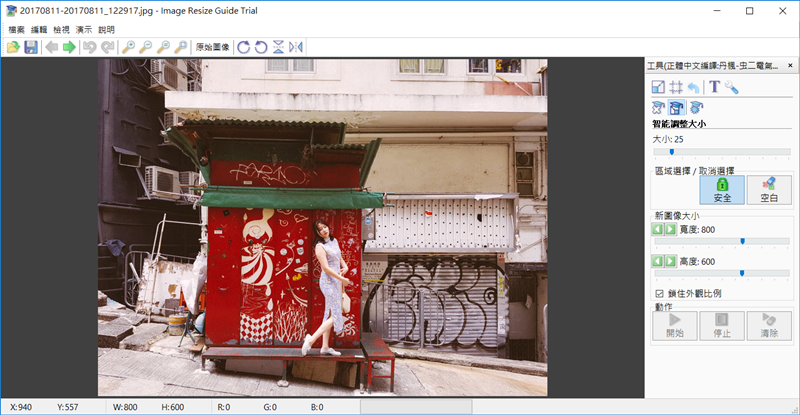Screen dimensions: 800x415
Task: Select the Text tool in tools panel
Action: (715, 88)
